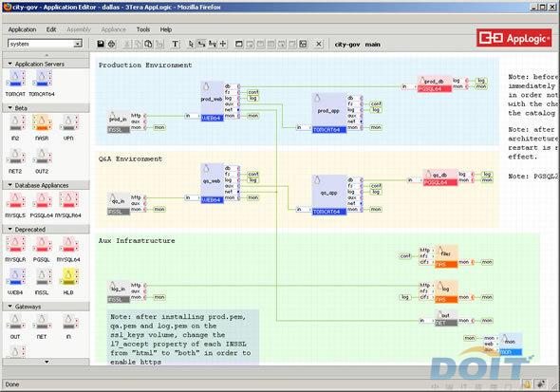The image size is (560, 392).
Task: Open the Edit menu
Action: click(51, 29)
